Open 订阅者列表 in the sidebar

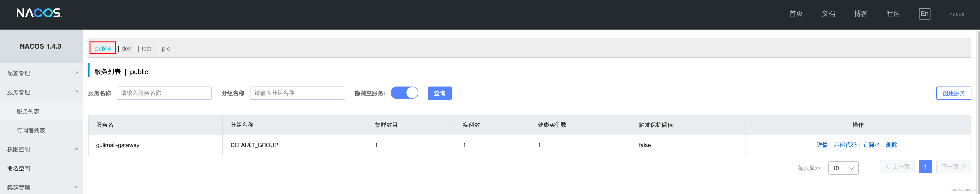click(41, 130)
